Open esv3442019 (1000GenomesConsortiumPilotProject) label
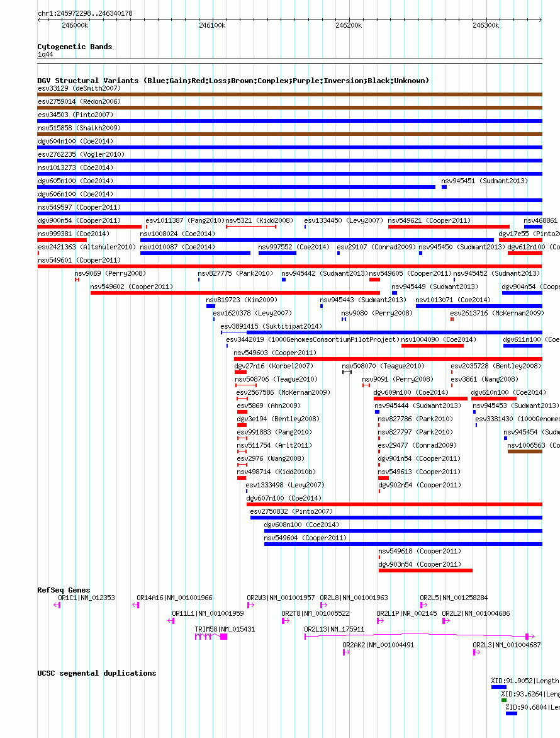This screenshot has height=738, width=560. 313,339
